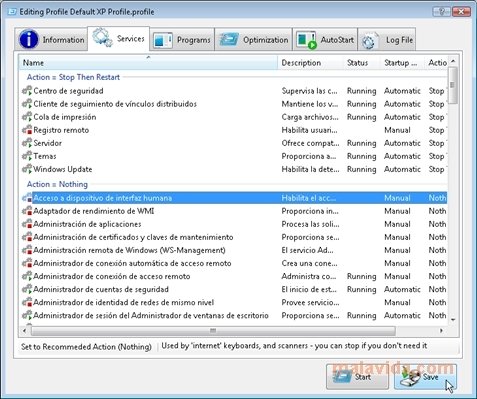Select 'Administración de certificados y claves de mantenimiento'
This screenshot has width=477, height=399.
pos(133,237)
